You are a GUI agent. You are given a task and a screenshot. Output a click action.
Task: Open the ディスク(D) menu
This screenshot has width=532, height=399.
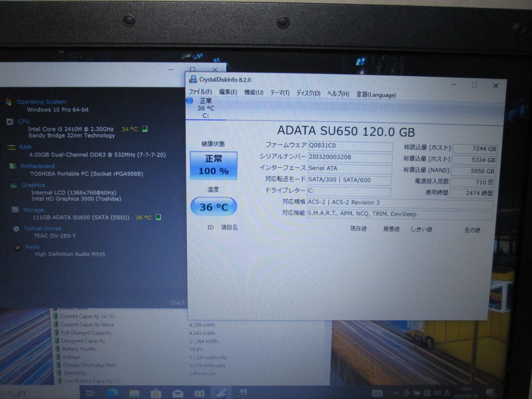point(308,93)
